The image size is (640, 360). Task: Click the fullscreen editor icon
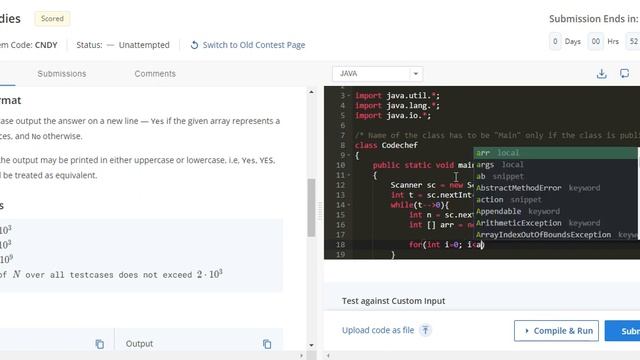pos(624,73)
